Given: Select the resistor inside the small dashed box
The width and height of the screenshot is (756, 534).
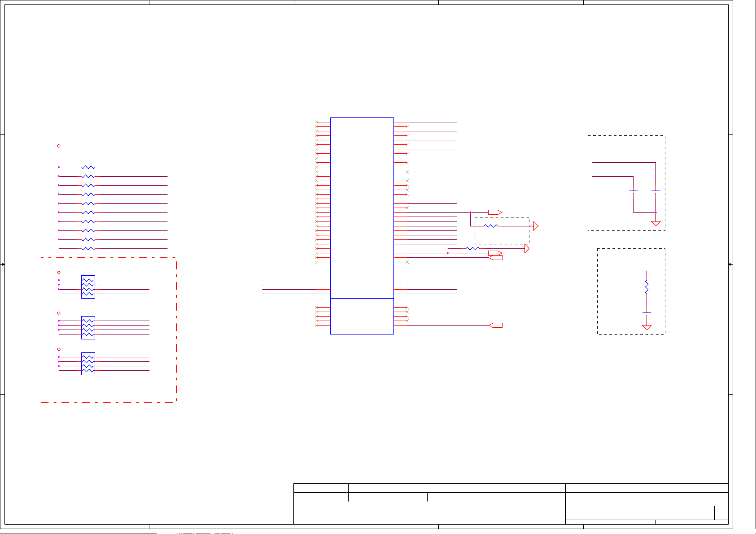Looking at the screenshot, I should pyautogui.click(x=491, y=226).
